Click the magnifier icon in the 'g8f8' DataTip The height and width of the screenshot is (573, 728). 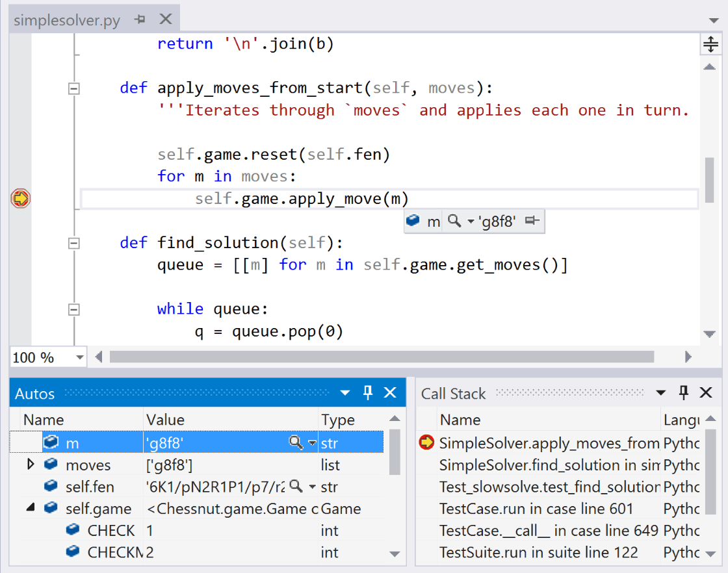pos(452,220)
